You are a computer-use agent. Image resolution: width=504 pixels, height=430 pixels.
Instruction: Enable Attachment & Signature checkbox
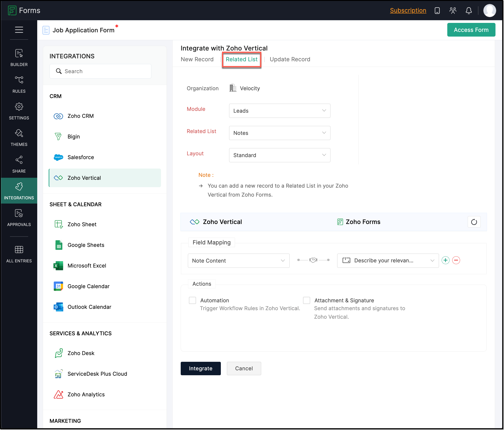[306, 300]
